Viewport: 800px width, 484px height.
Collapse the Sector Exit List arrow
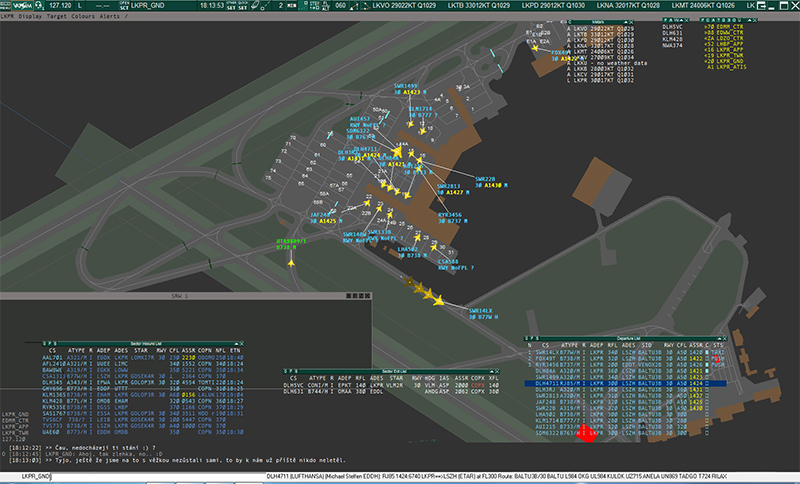(492, 371)
